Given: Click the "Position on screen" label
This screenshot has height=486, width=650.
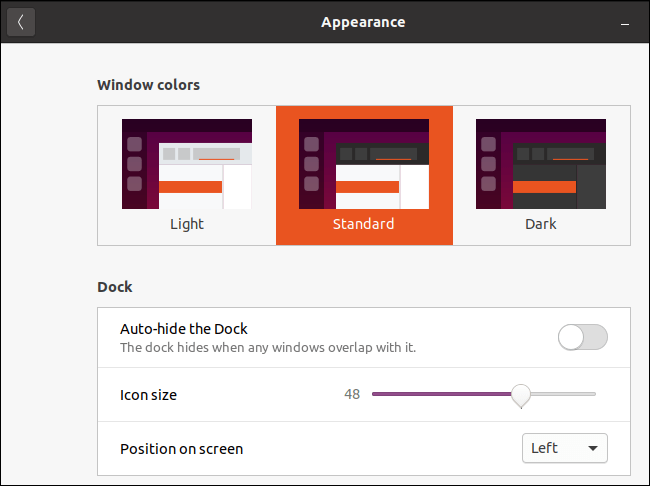Looking at the screenshot, I should (181, 448).
